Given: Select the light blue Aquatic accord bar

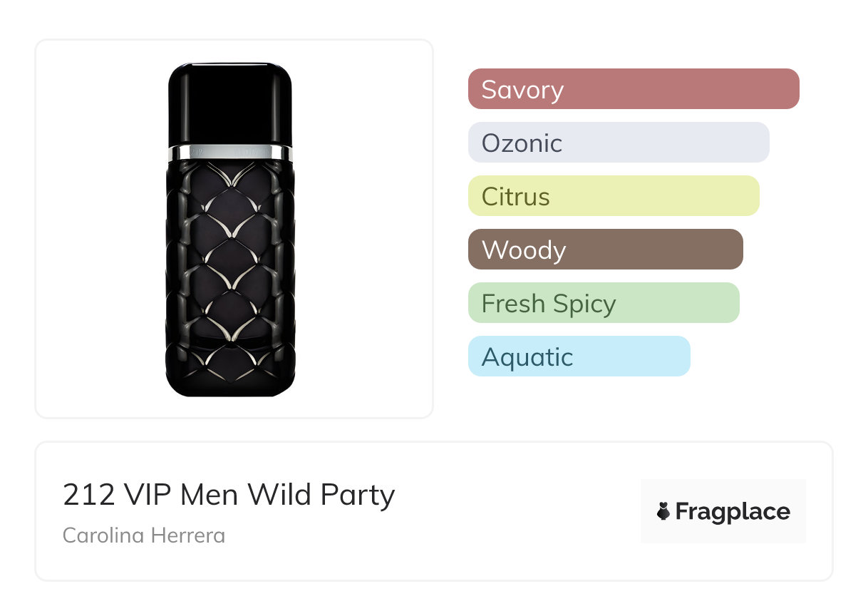Looking at the screenshot, I should point(579,356).
